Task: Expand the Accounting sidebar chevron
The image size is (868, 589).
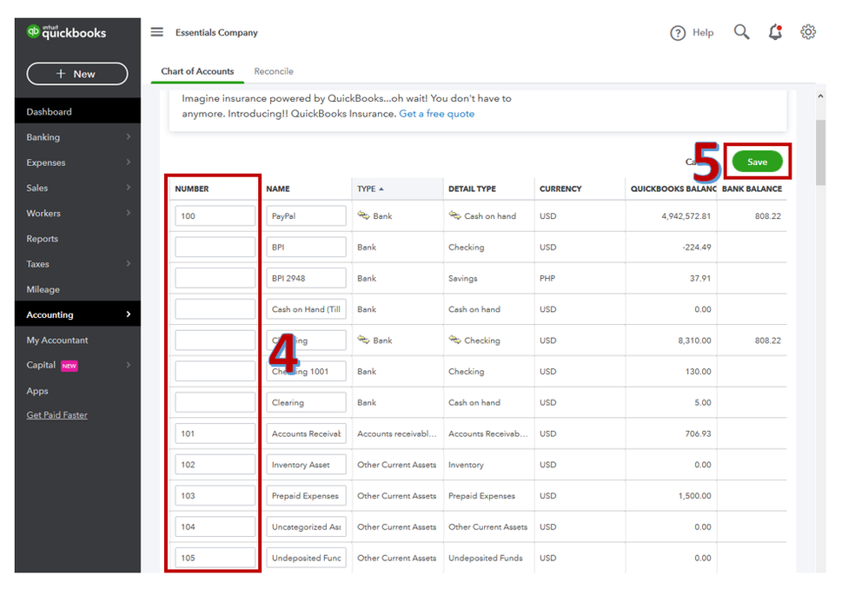Action: pos(129,314)
